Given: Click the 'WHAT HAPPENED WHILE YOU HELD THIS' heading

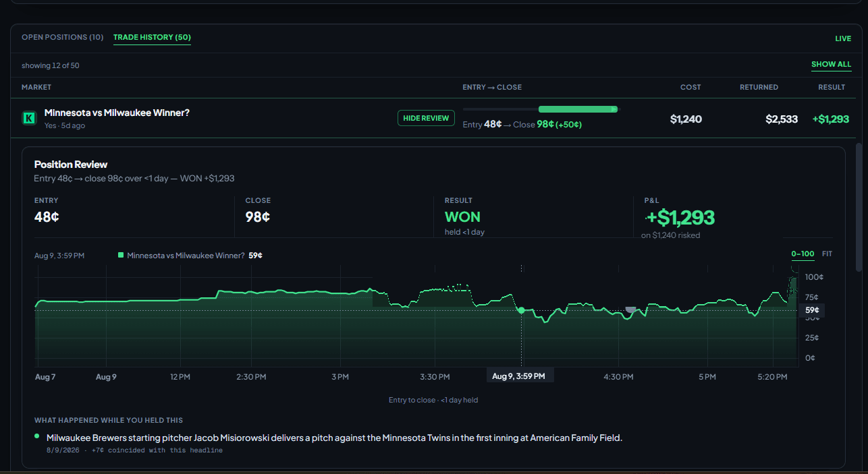Looking at the screenshot, I should 109,420.
